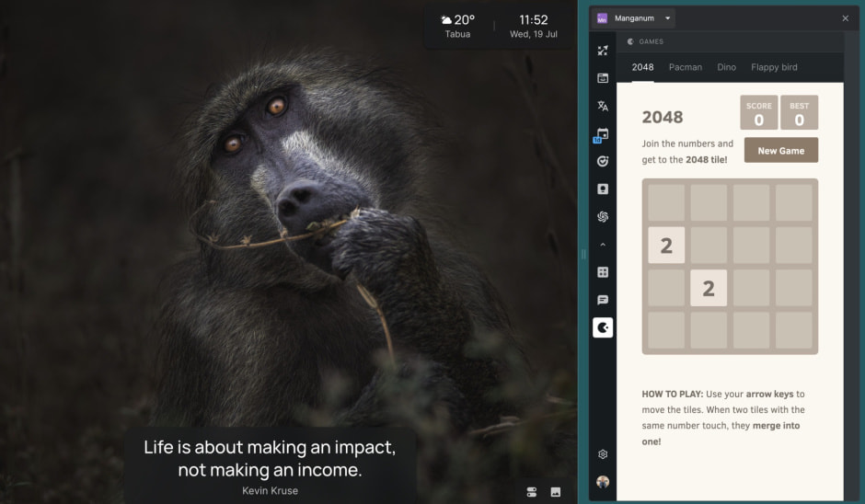Collapse the sidebar chevron up arrow
This screenshot has width=865, height=504.
click(x=603, y=245)
